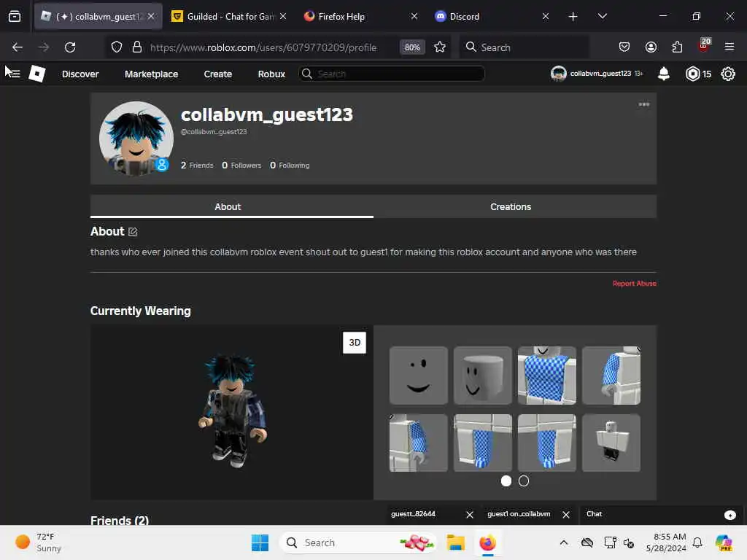Open the Extensions puzzle icon

[x=677, y=47]
